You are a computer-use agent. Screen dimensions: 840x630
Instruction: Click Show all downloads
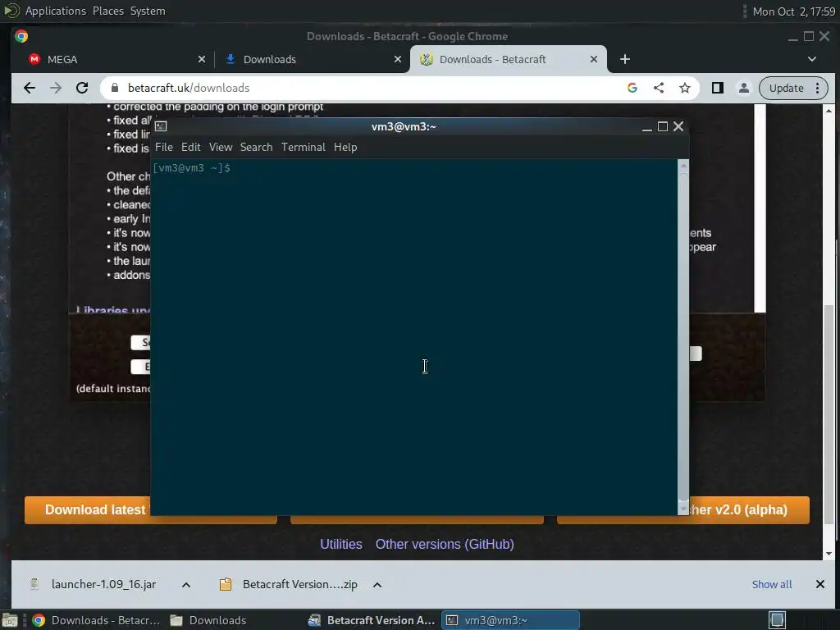771,584
